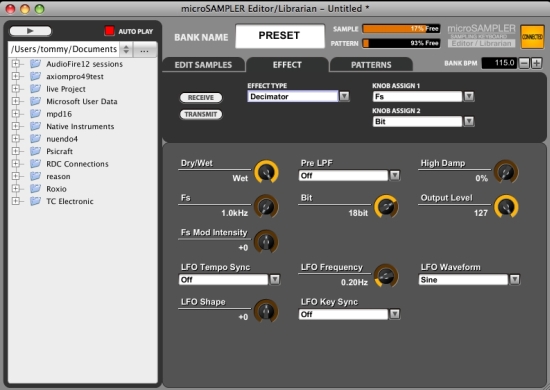
Task: Click the Output Level knob
Action: [506, 207]
